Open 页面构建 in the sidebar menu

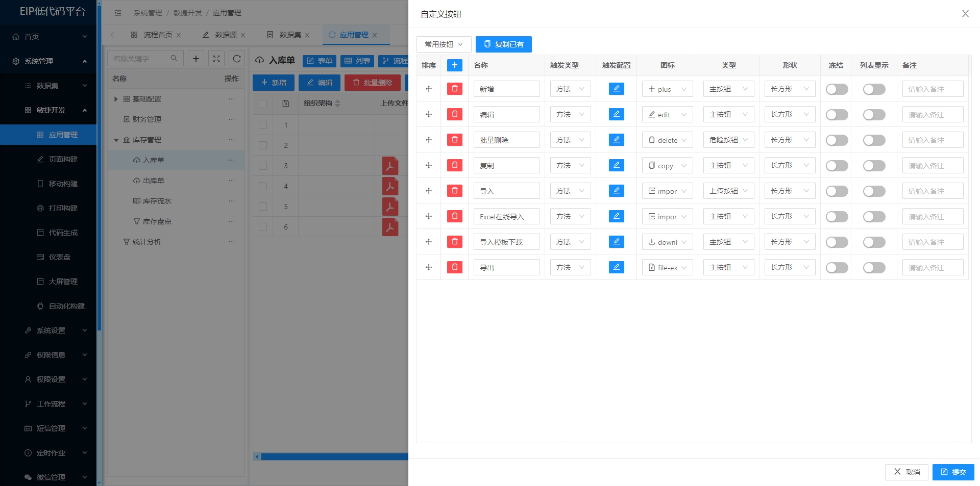[x=63, y=159]
